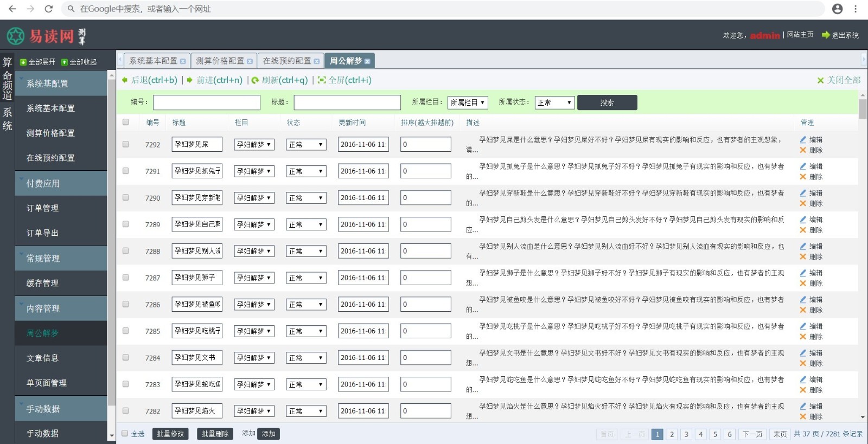Click the table's vertical scrollbar thumb

pyautogui.click(x=863, y=108)
